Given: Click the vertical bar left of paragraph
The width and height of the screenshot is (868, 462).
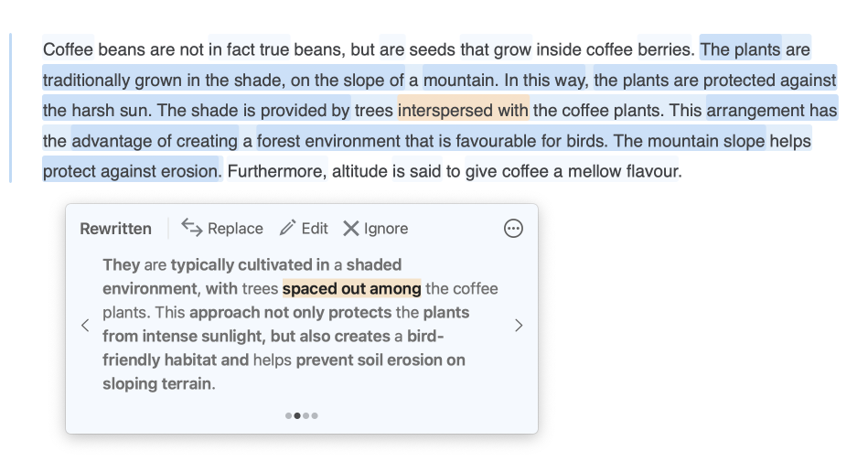Looking at the screenshot, I should point(11,108).
